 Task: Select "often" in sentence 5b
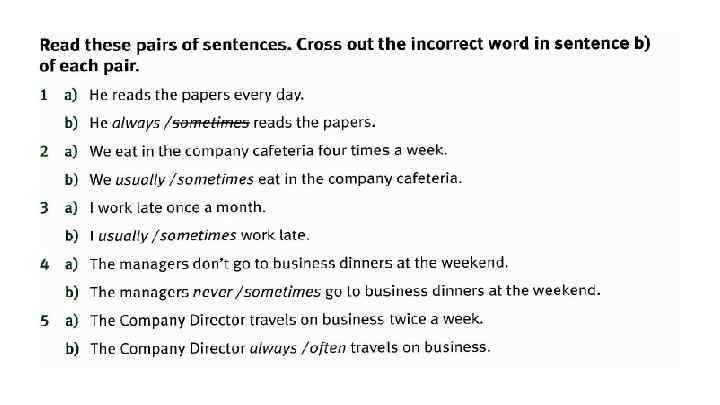[x=328, y=348]
